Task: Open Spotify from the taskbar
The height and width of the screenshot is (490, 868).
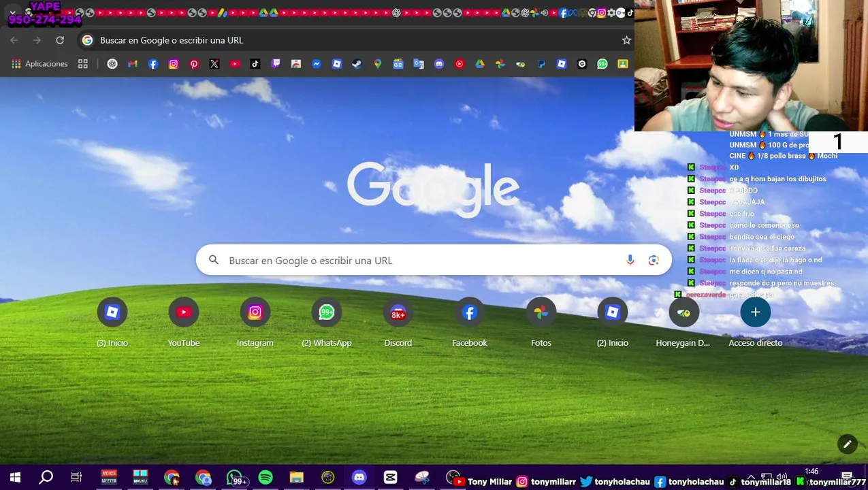Action: tap(266, 478)
